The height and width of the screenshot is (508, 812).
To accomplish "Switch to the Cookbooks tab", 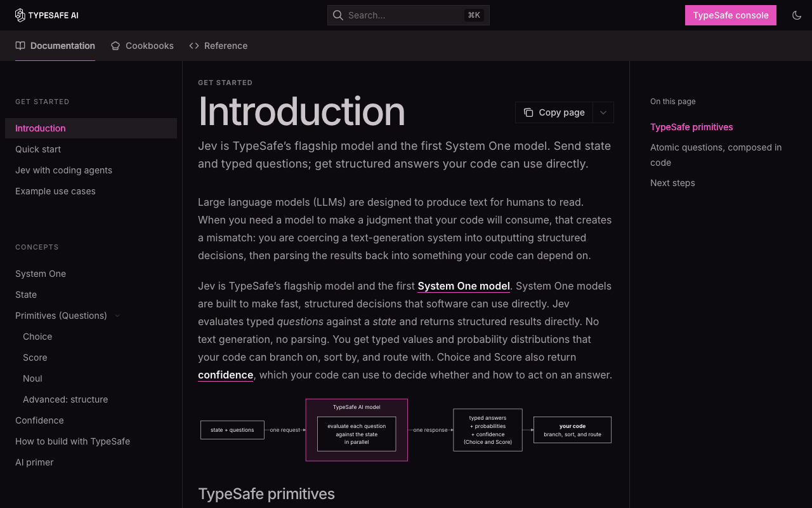I will tap(142, 46).
